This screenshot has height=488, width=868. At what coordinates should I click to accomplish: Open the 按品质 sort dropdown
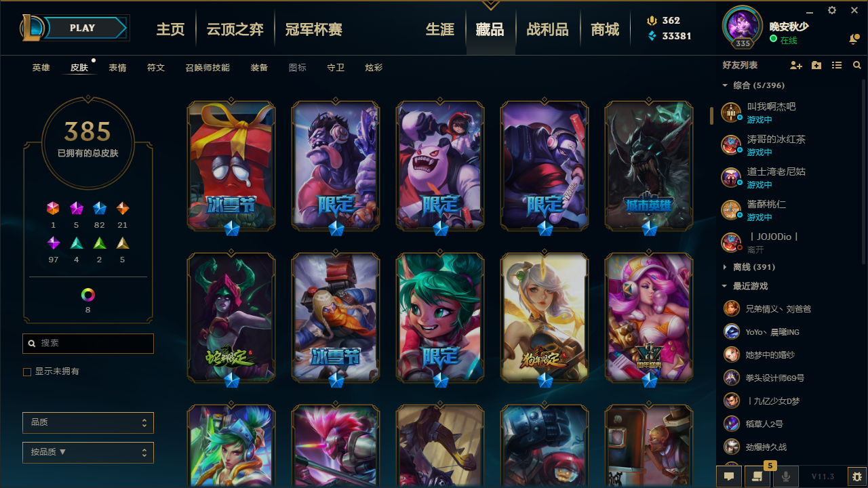coord(88,452)
